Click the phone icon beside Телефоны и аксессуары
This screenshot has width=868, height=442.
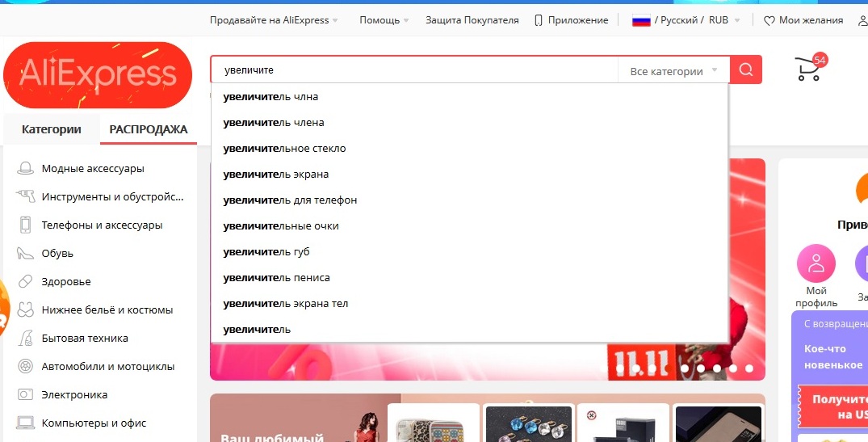click(x=25, y=225)
